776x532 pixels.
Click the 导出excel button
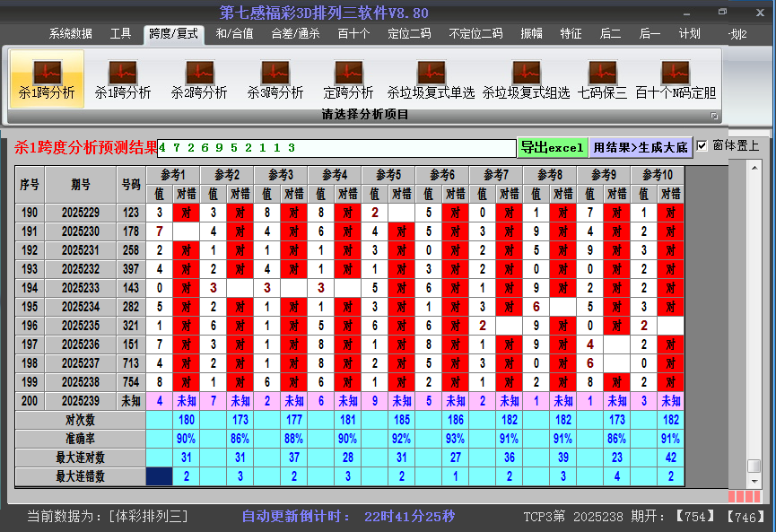coord(552,148)
